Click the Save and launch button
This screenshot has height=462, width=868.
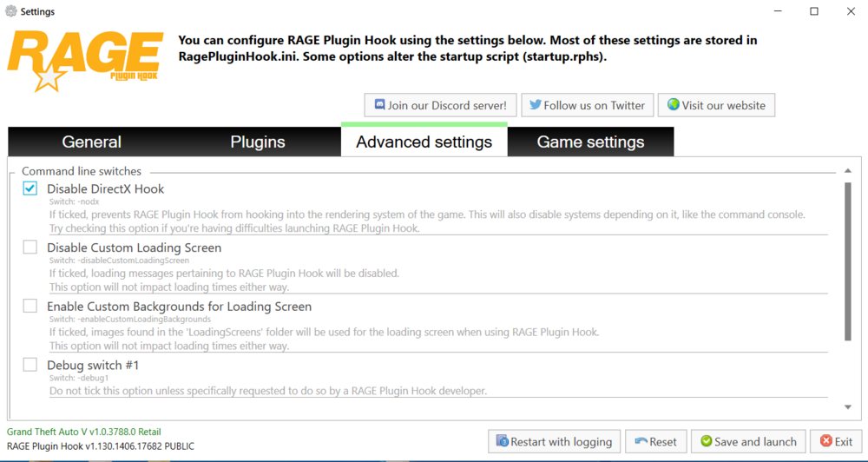pos(748,441)
